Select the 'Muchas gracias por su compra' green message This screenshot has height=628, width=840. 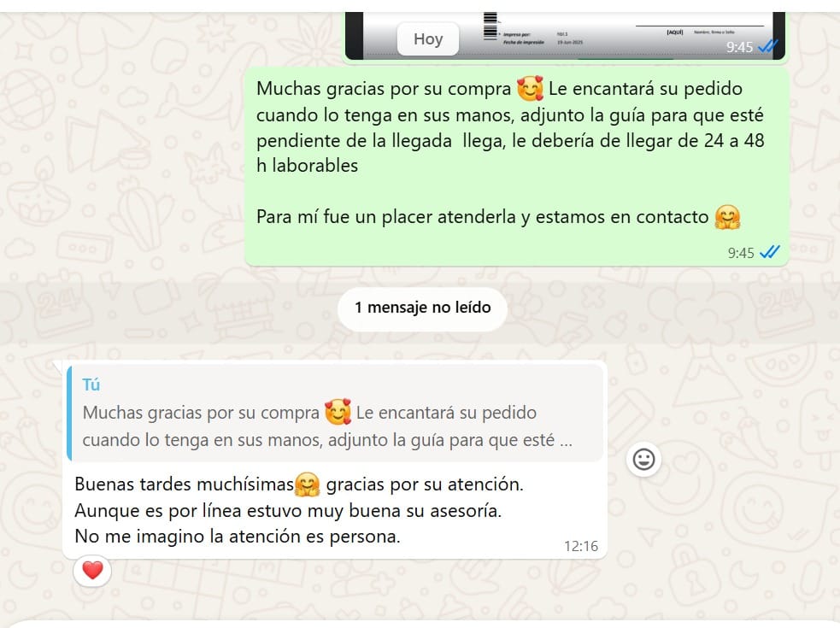[x=516, y=166]
